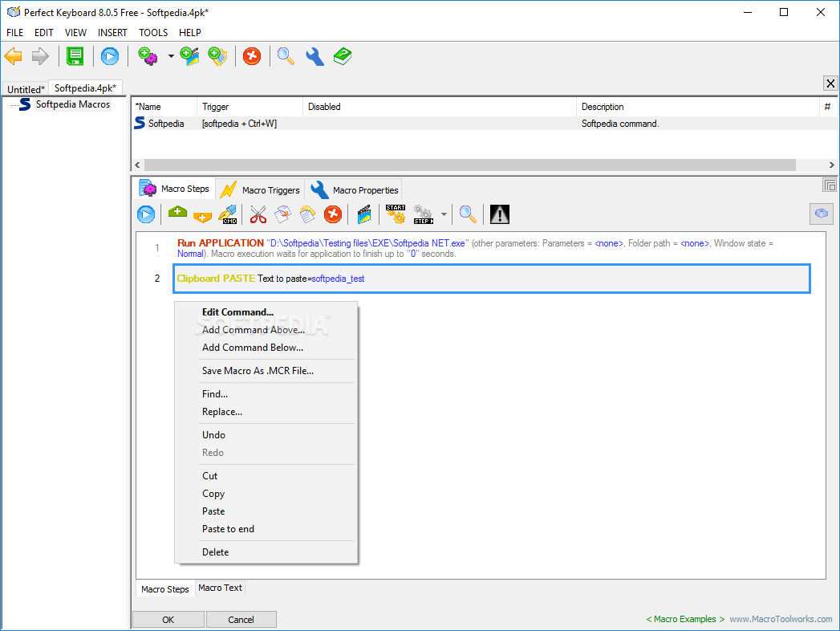
Task: Select the Macro Steps tab with gear icon
Action: click(175, 189)
